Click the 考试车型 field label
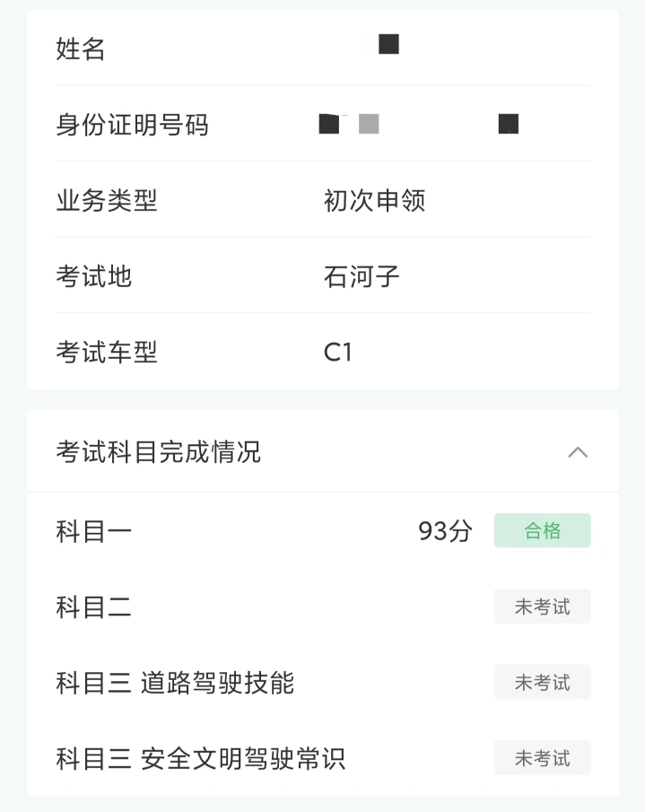 tap(107, 353)
